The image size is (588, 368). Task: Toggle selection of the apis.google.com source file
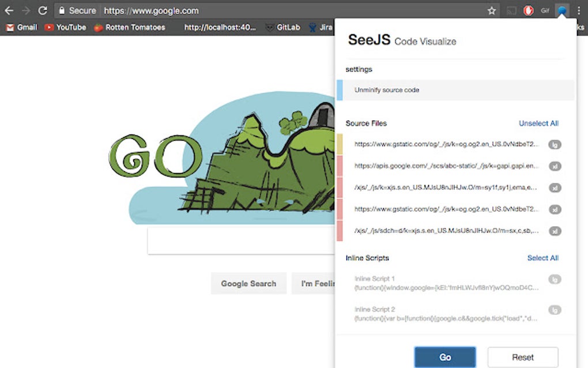[x=447, y=166]
